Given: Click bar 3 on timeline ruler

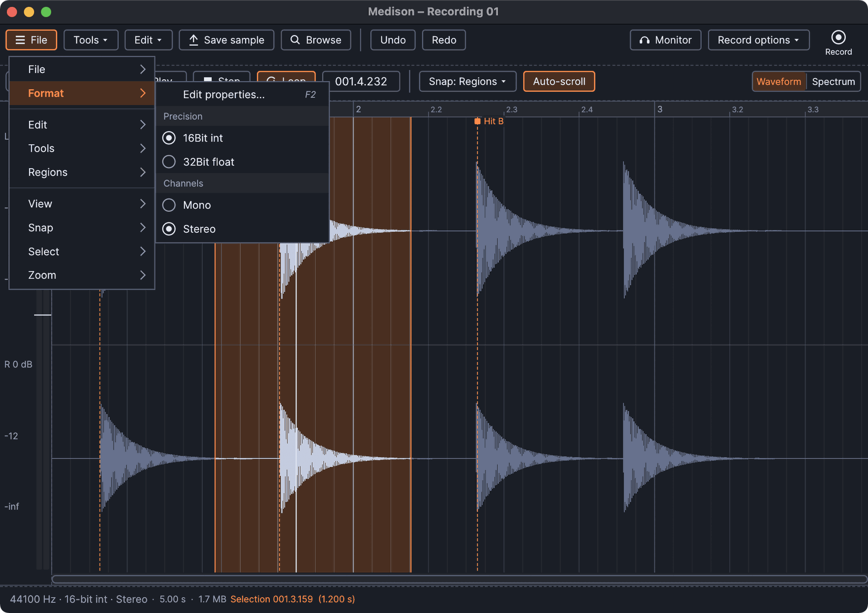Looking at the screenshot, I should pyautogui.click(x=659, y=109).
